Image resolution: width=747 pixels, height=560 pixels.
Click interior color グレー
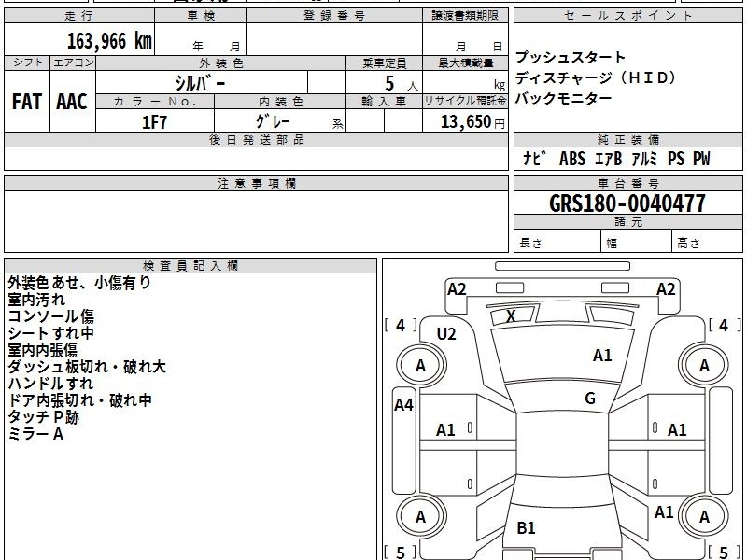click(273, 122)
